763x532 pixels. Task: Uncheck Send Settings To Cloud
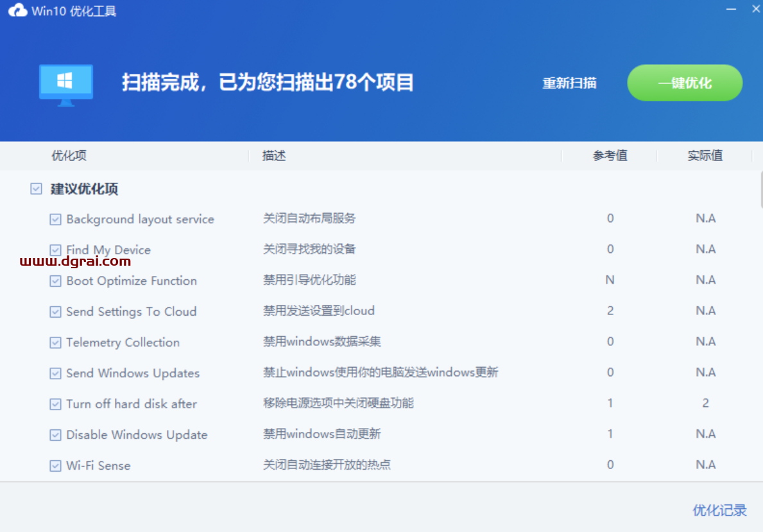point(55,311)
